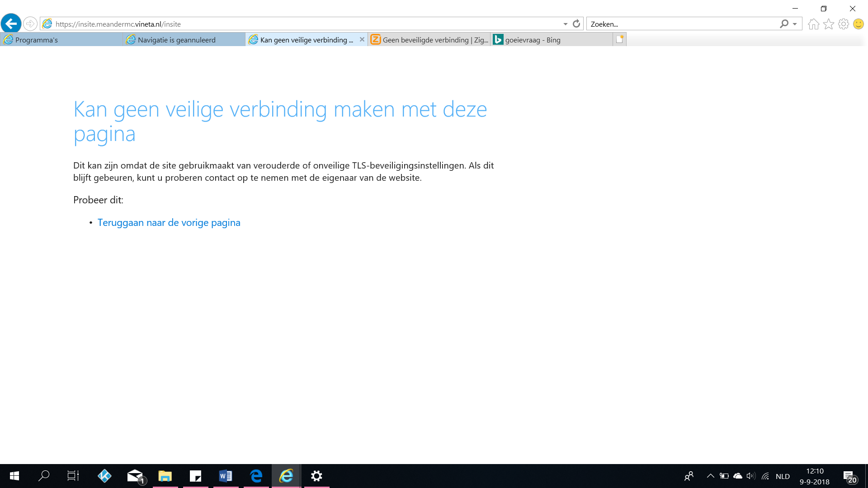Open the Tools gear icon
The height and width of the screenshot is (488, 868).
pos(843,24)
